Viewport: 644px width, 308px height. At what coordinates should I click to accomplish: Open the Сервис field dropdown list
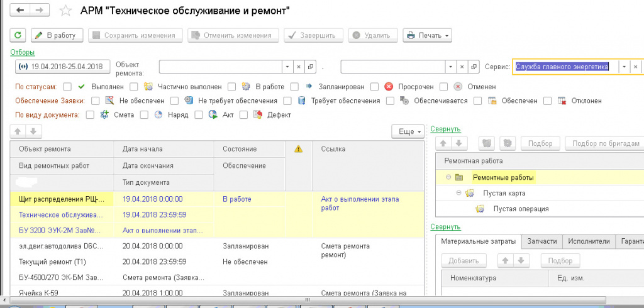click(623, 67)
